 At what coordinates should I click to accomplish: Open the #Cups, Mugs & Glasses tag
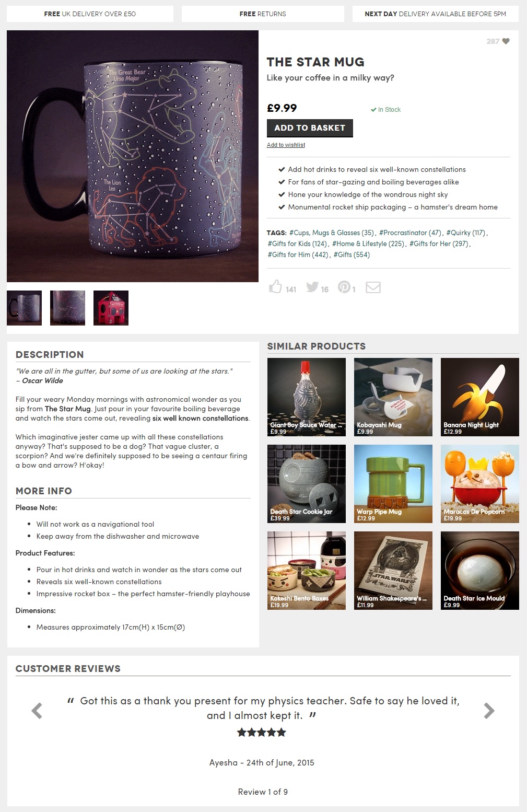pos(332,233)
